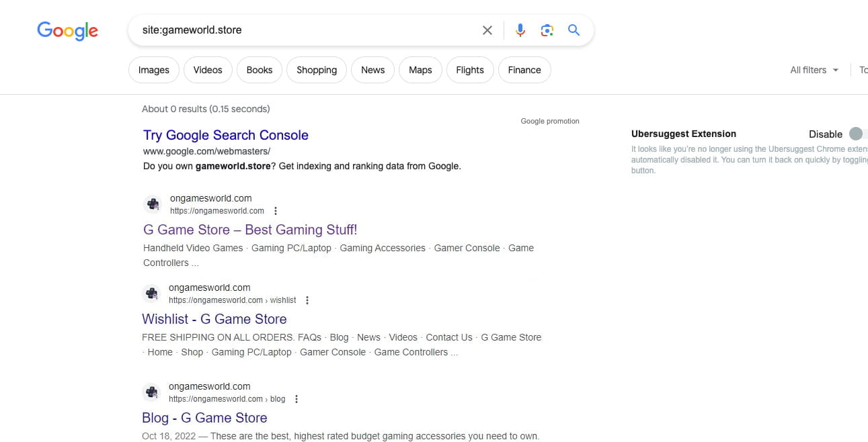Screen dimensions: 868x442
Task: Go to the Google logo homepage
Action: point(67,30)
